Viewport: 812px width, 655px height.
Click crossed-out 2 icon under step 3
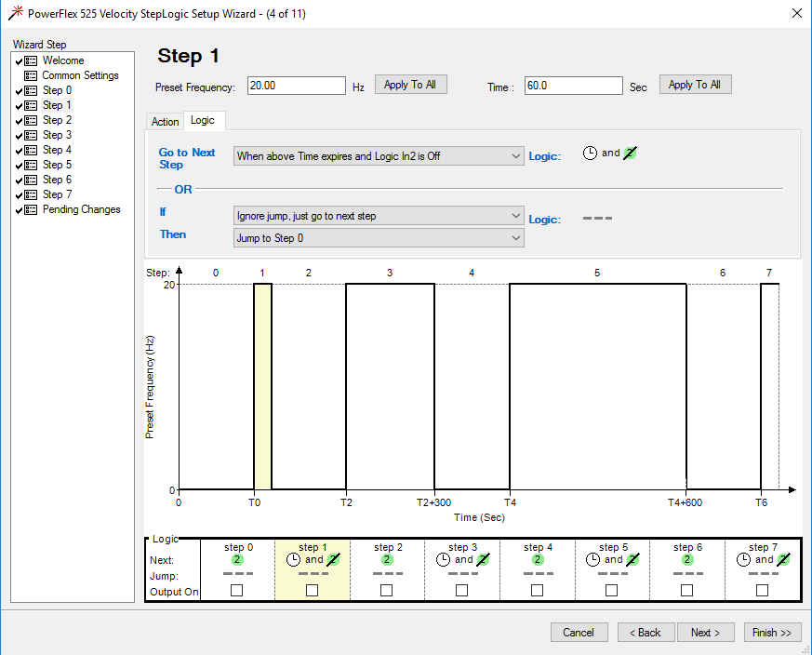coord(483,560)
